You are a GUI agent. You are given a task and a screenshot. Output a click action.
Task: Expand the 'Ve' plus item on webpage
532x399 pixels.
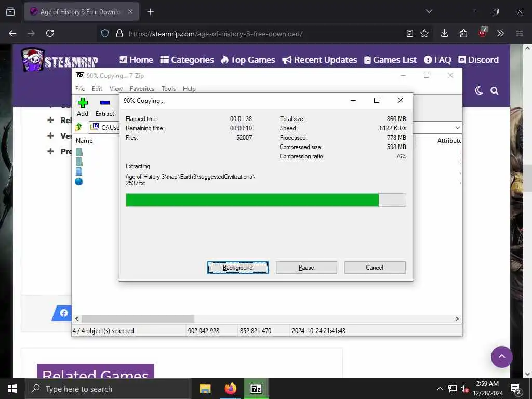coord(50,136)
